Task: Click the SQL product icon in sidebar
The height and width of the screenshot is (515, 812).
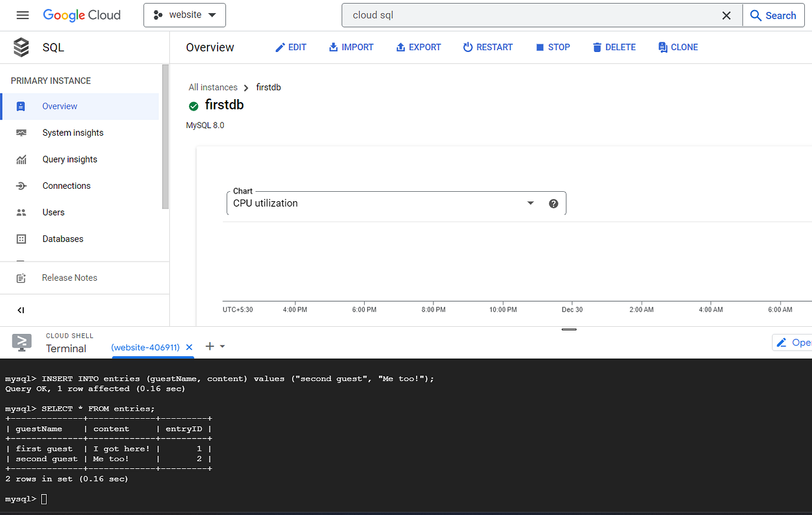Action: coord(20,47)
